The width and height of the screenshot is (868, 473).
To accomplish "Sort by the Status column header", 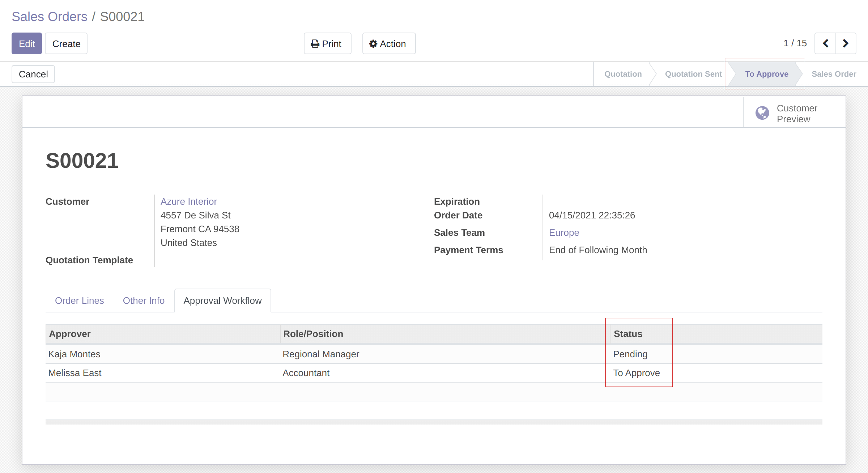I will pos(628,334).
